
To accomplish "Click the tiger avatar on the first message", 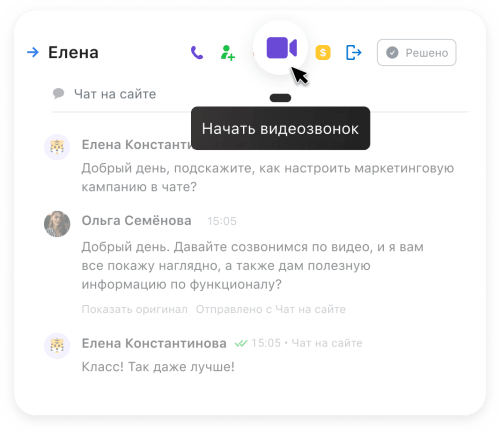I will click(x=57, y=147).
